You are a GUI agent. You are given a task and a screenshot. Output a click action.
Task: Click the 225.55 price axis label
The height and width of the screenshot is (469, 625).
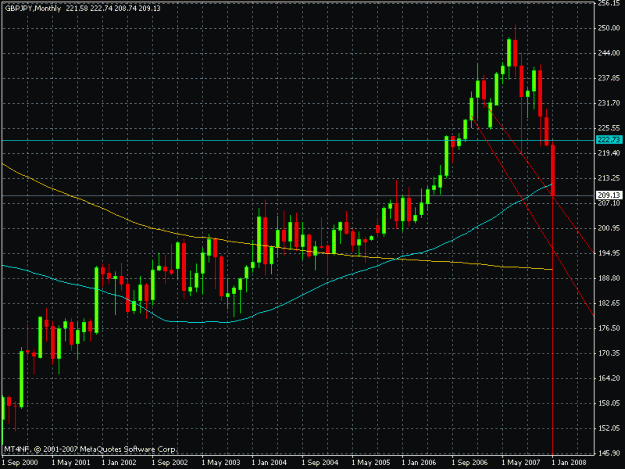click(x=609, y=128)
